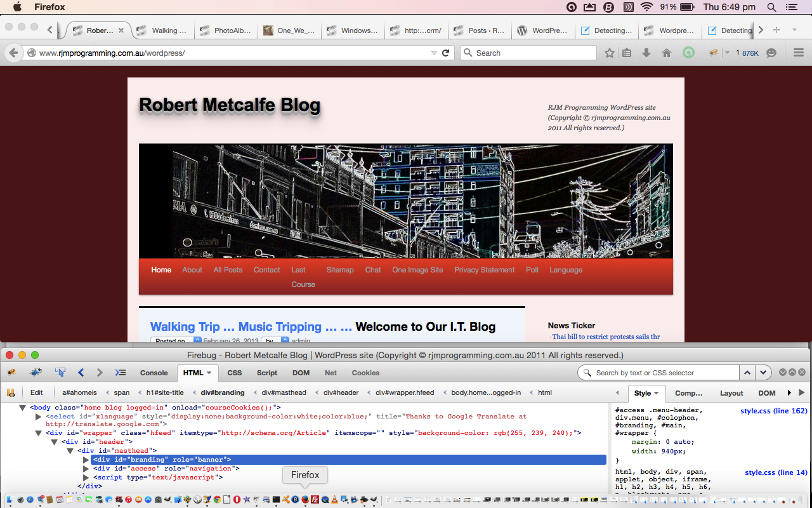Viewport: 812px width, 508px height.
Task: Open the Style side panel dropdown arrow
Action: click(657, 393)
